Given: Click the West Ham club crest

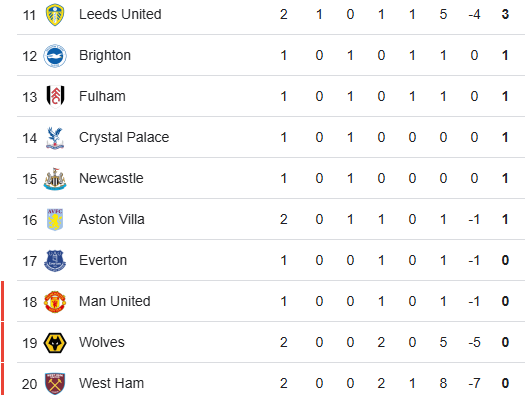Looking at the screenshot, I should [55, 384].
